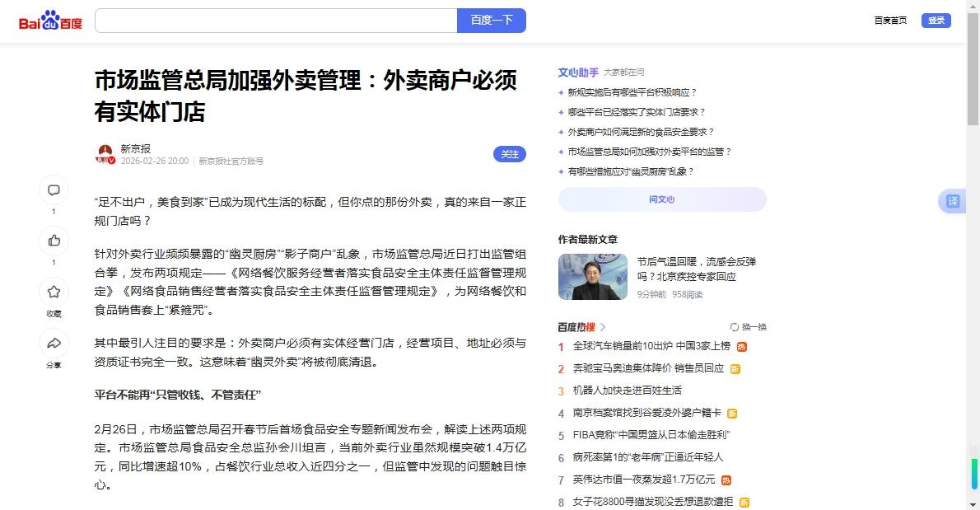980x510 pixels.
Task: Share the article via the 分享 arrow icon
Action: [54, 343]
